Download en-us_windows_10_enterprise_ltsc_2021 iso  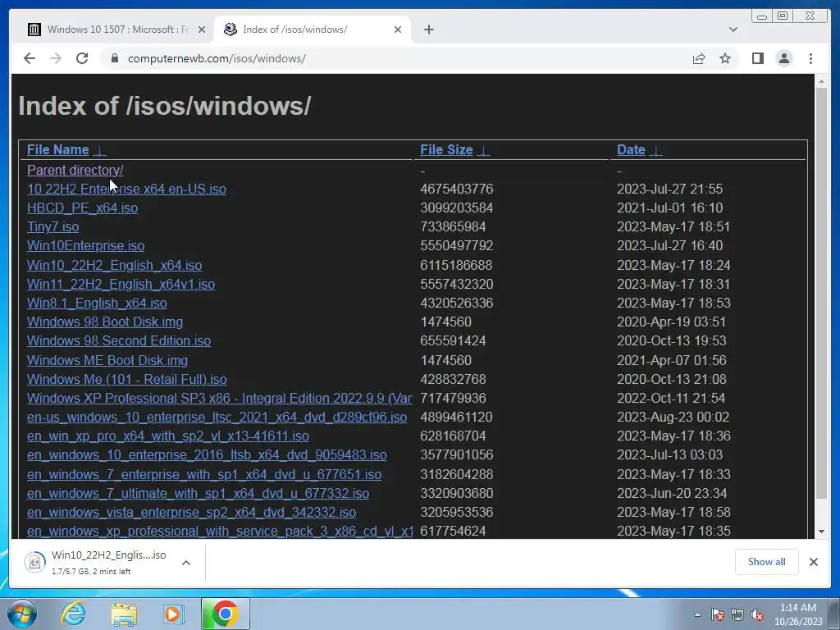[x=217, y=417]
